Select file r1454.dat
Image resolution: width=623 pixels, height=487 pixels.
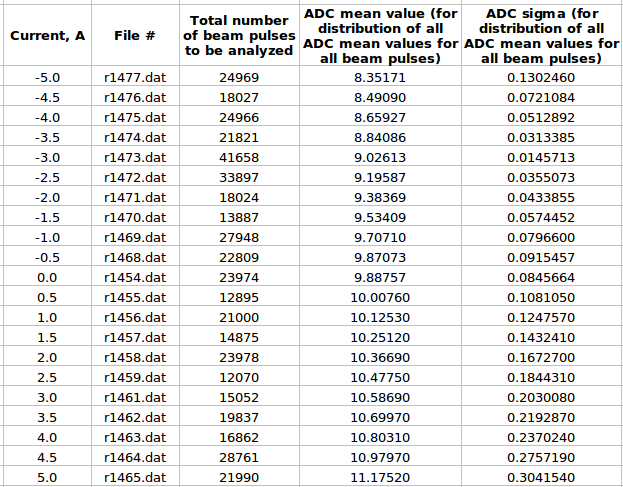pyautogui.click(x=135, y=278)
